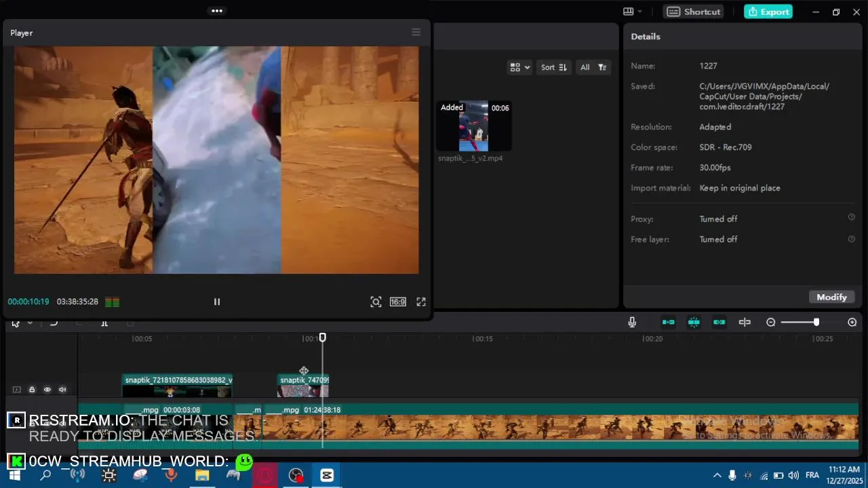Click the Export button
868x488 pixels.
(768, 12)
